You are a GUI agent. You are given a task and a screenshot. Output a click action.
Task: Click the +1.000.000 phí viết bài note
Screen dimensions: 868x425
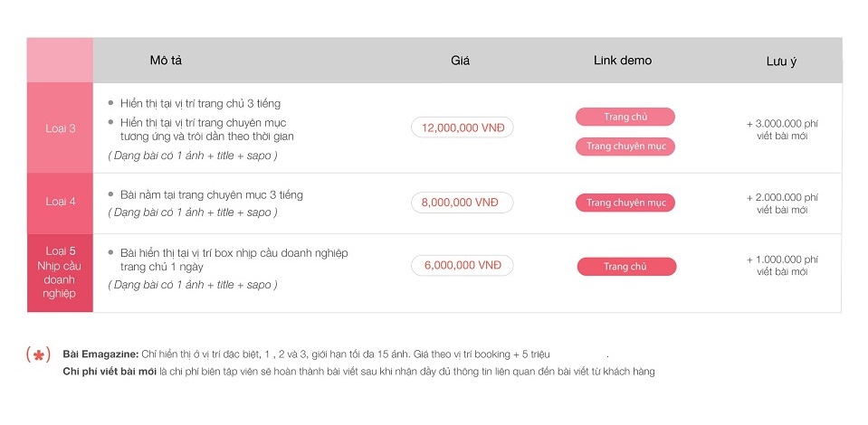point(782,266)
